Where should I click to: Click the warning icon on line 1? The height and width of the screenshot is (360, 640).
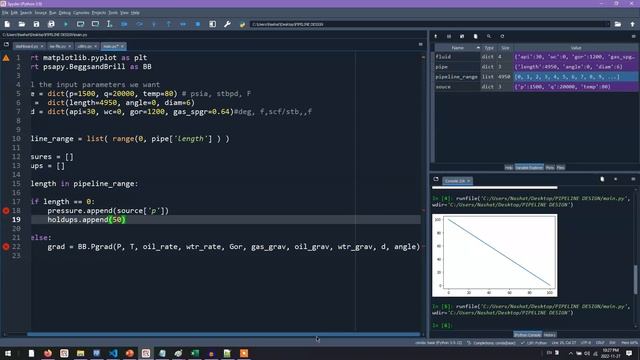6,58
